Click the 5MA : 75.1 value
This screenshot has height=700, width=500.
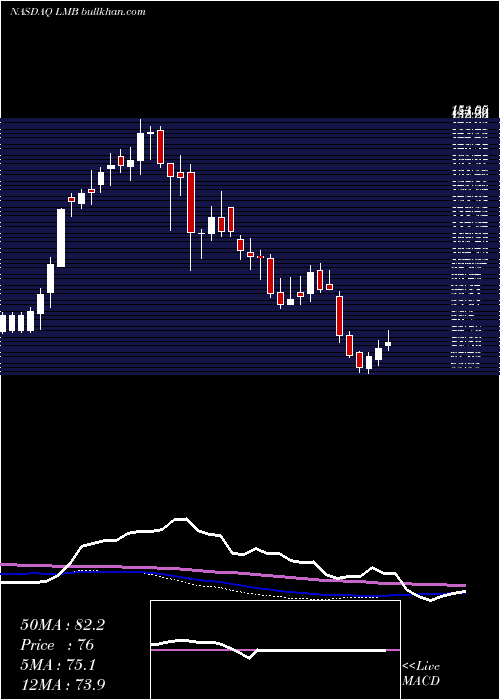coord(58,665)
